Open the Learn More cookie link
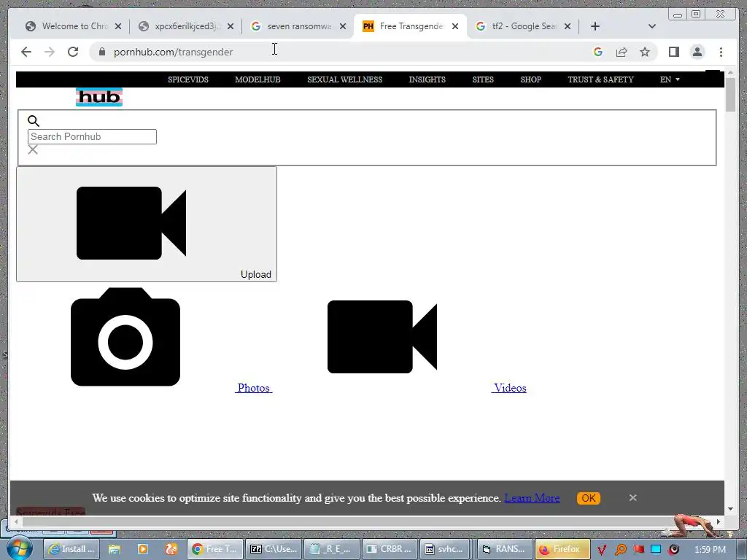The width and height of the screenshot is (747, 560). pyautogui.click(x=532, y=498)
